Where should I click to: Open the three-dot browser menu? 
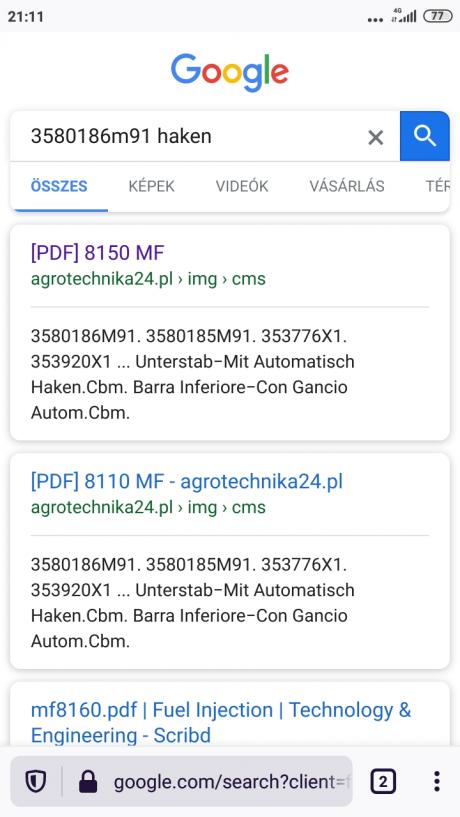[x=437, y=781]
